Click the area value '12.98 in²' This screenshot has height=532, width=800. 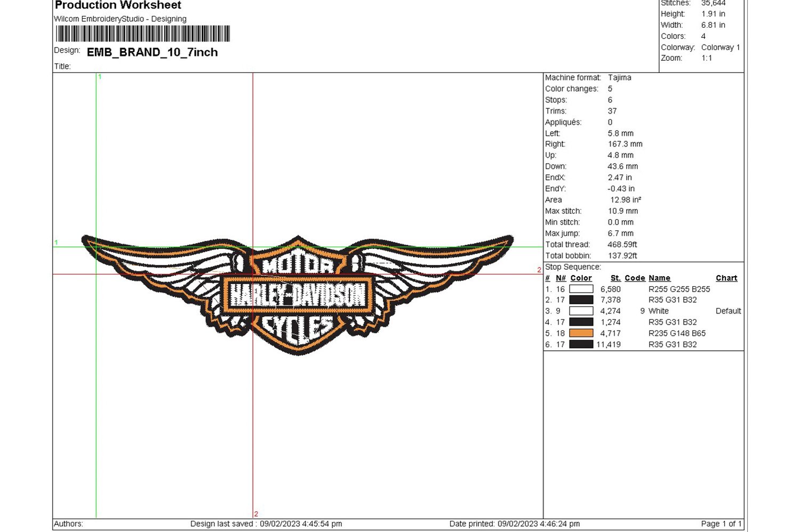[x=626, y=200]
